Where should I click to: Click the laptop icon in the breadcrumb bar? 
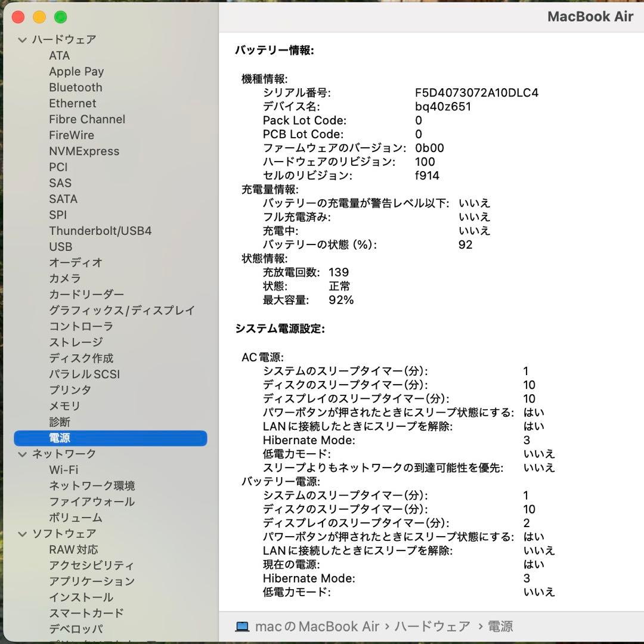coord(241,626)
